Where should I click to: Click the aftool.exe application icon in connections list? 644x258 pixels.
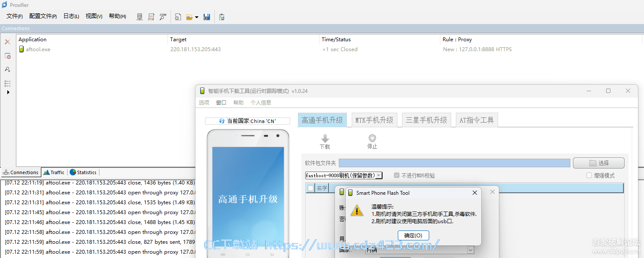click(22, 49)
